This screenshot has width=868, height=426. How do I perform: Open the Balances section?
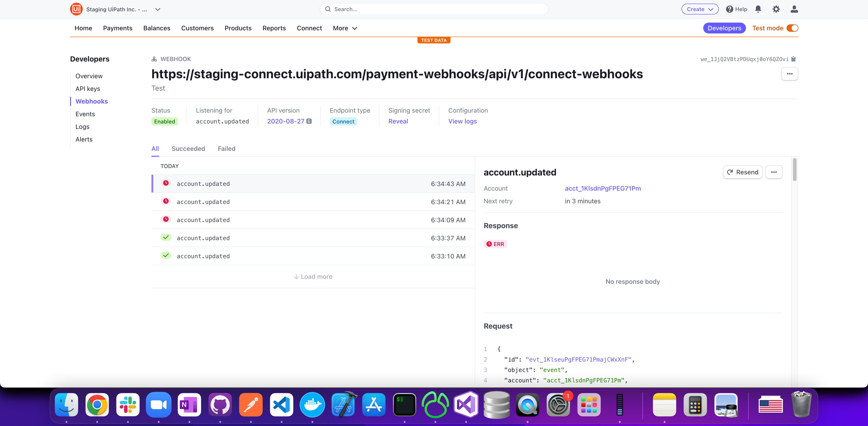point(157,28)
